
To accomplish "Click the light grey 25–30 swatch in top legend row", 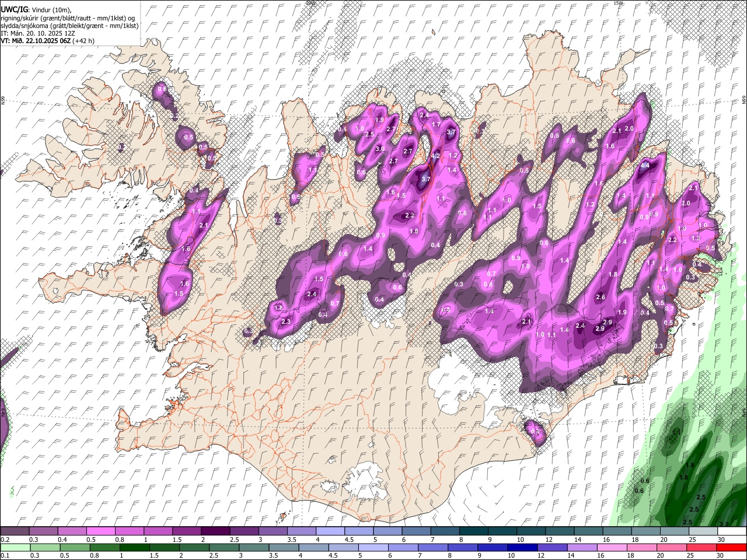I will click(x=703, y=531).
